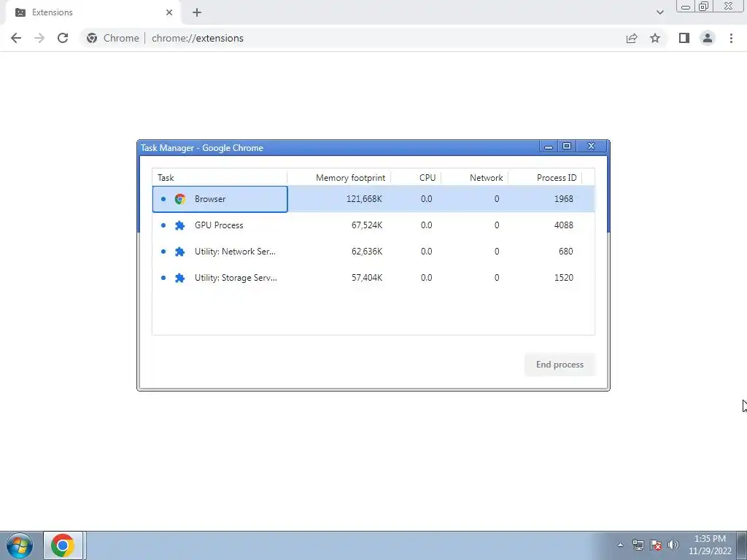Select the Browser task row
Screen dimensions: 747x560
pos(373,199)
